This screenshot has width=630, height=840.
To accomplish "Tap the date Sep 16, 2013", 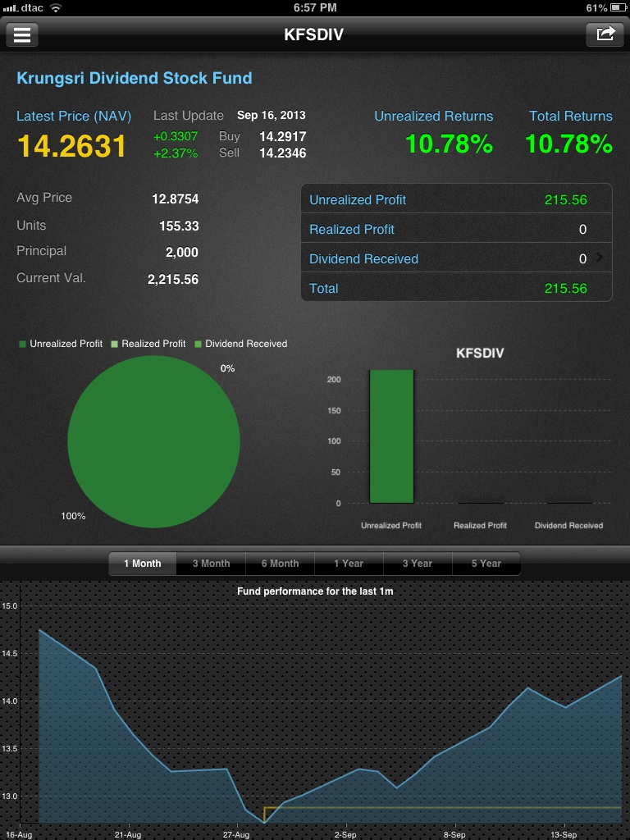I will [x=271, y=115].
